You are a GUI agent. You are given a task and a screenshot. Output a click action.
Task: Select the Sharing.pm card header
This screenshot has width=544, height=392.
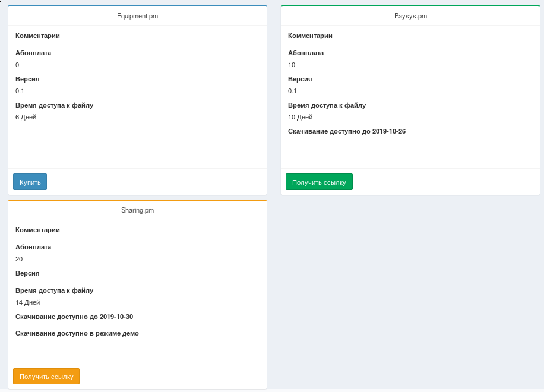tap(137, 210)
